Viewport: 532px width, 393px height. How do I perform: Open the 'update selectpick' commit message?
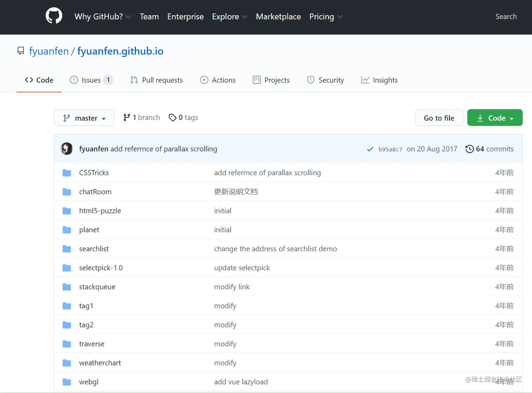(x=242, y=268)
